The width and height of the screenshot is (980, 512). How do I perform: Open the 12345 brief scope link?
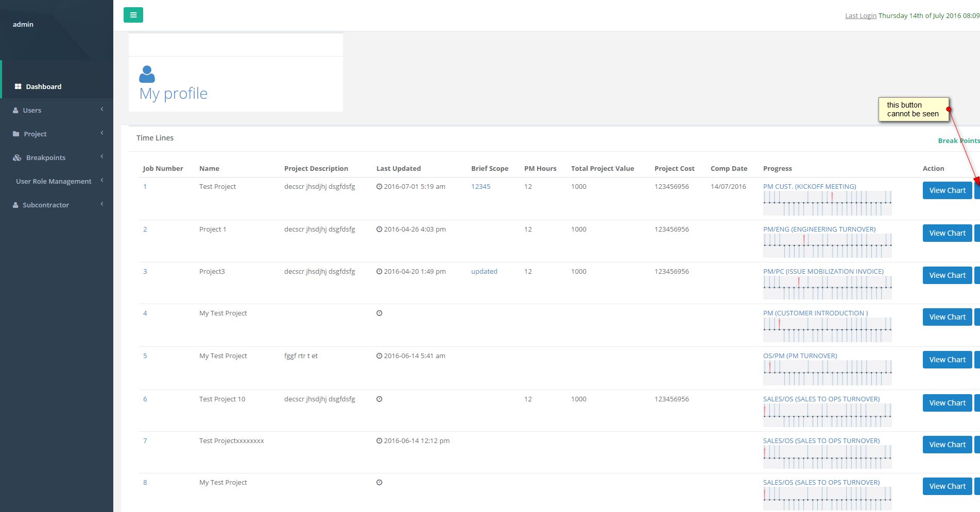tap(480, 186)
